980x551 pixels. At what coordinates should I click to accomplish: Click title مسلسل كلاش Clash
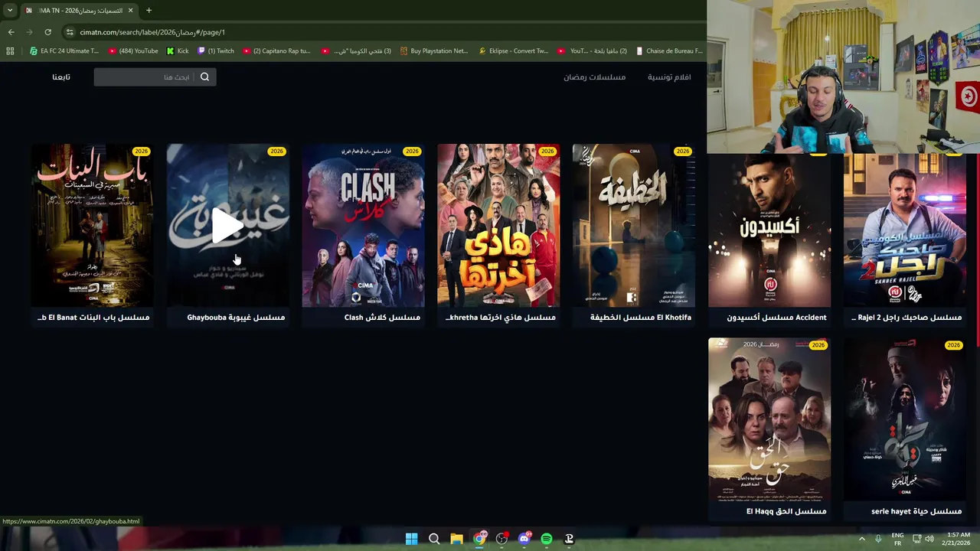(x=382, y=318)
